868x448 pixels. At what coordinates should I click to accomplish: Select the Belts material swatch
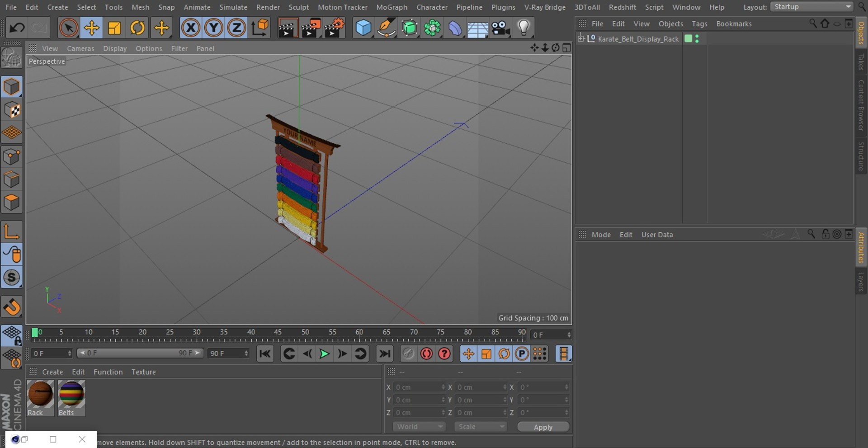(71, 398)
